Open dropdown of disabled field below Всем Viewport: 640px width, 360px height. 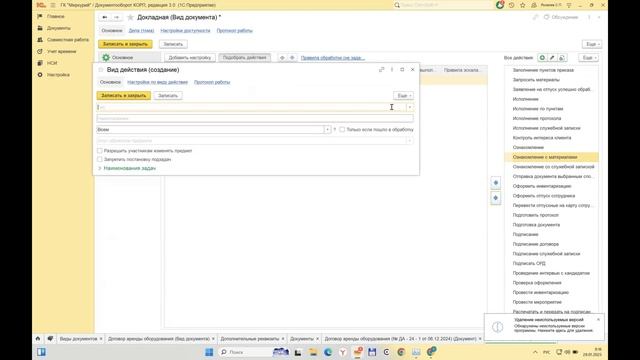tap(410, 140)
